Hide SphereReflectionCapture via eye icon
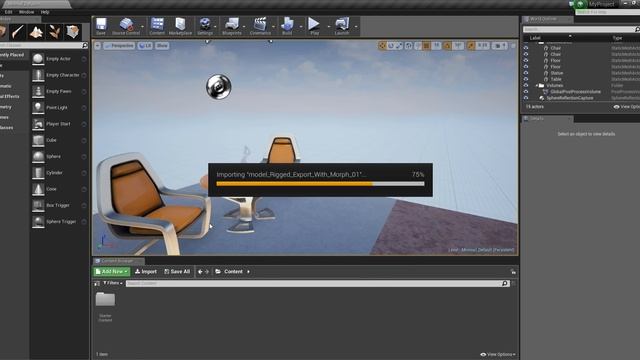Viewport: 640px width, 360px height. 526,98
